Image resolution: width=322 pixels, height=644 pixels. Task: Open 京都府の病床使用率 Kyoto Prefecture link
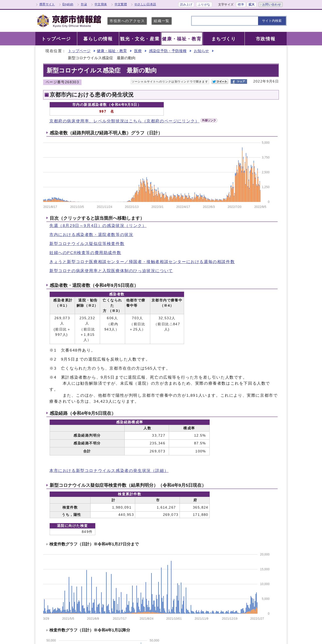pos(124,121)
